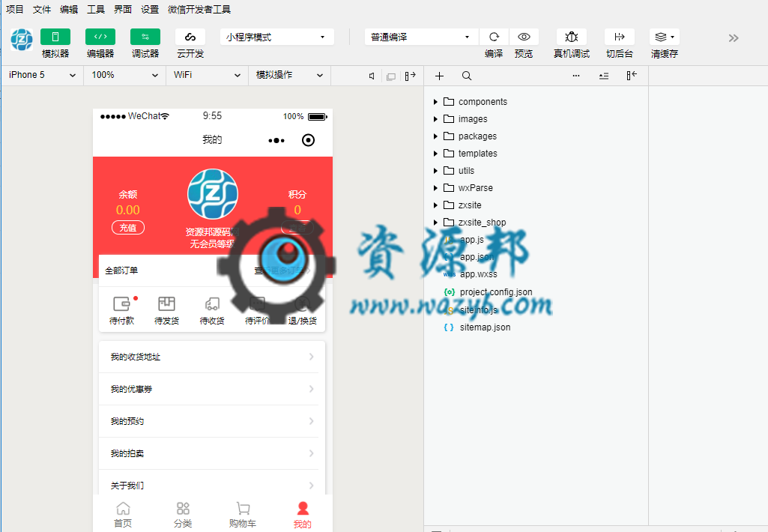The width and height of the screenshot is (768, 532).
Task: Switch to 首页 home tab
Action: pos(123,514)
